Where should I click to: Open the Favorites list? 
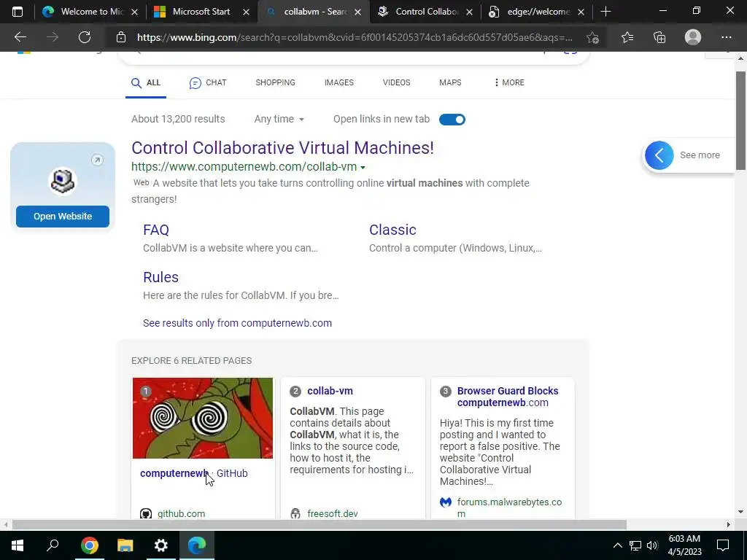[627, 37]
